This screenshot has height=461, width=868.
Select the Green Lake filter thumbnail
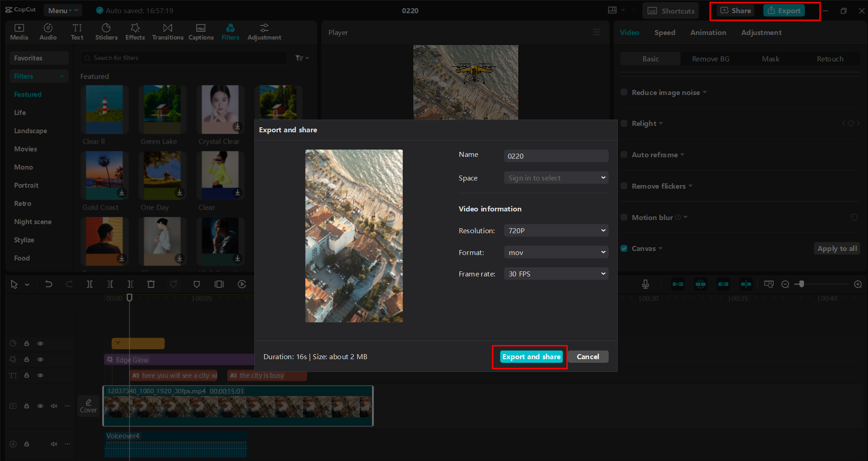point(162,109)
